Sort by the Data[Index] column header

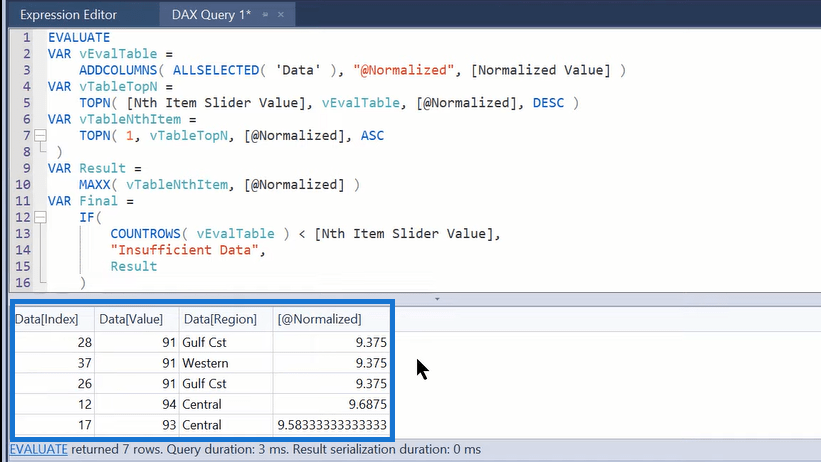[x=47, y=319]
